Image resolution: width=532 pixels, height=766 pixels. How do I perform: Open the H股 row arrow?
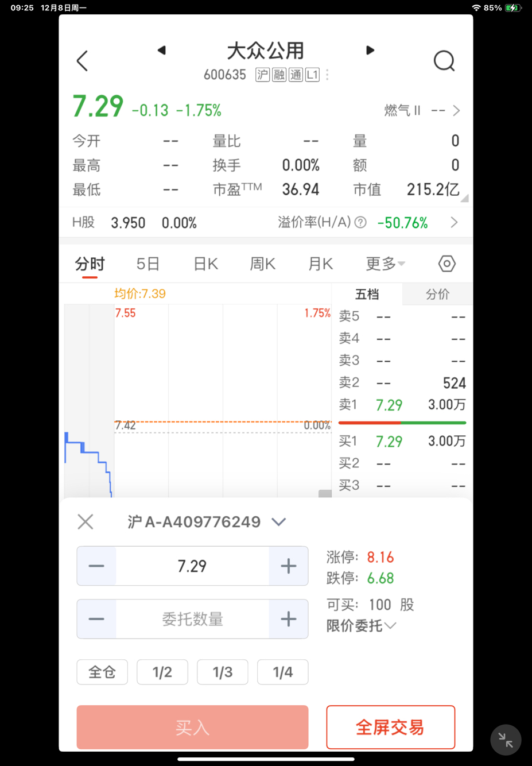(x=454, y=222)
